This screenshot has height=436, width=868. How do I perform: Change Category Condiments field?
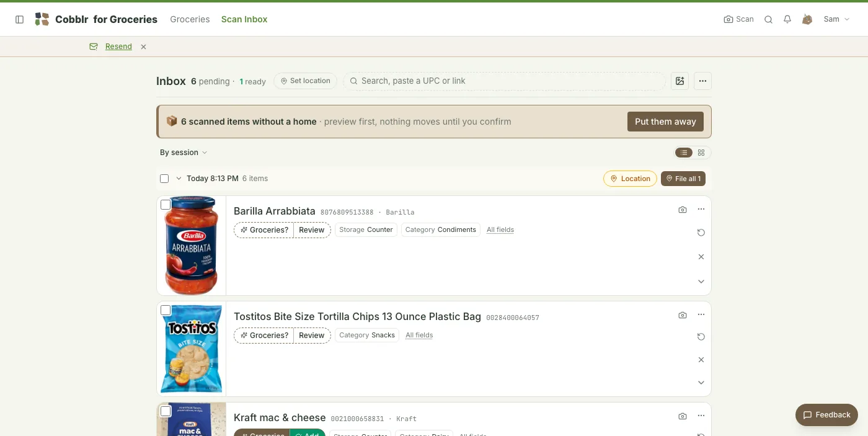click(x=441, y=229)
